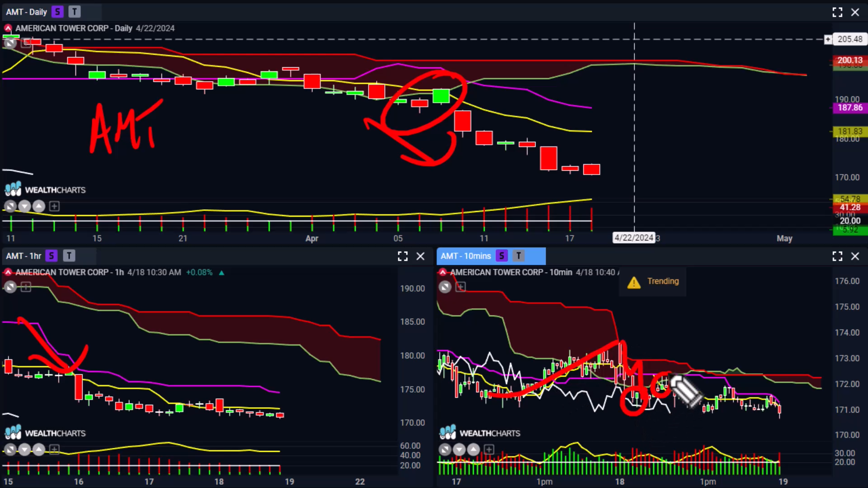Click 170.00 on the Daily price axis
The image size is (868, 488).
coord(847,178)
